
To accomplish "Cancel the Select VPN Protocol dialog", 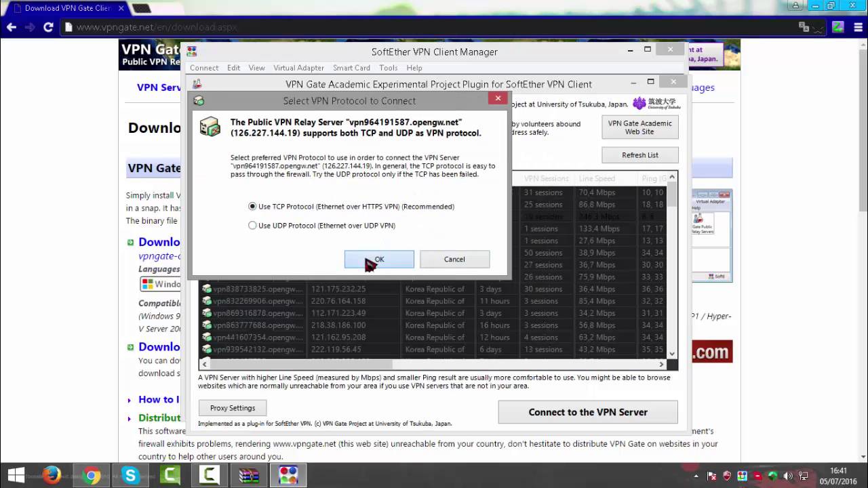I will pyautogui.click(x=454, y=259).
